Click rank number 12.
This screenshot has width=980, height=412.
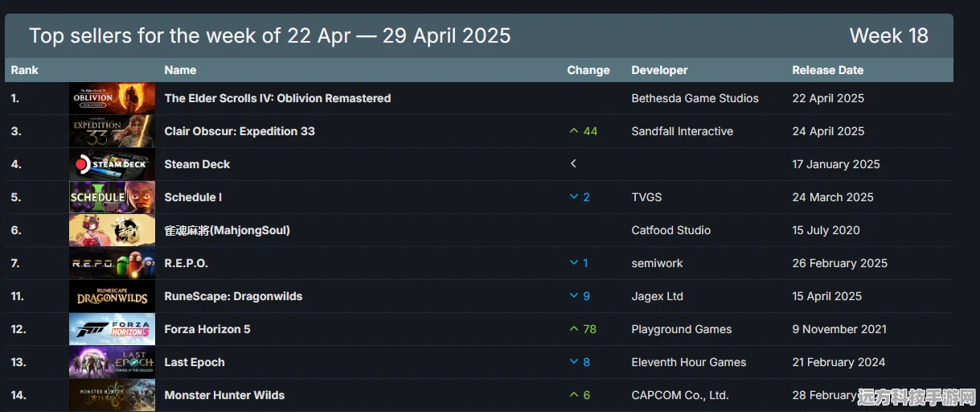click(x=18, y=329)
